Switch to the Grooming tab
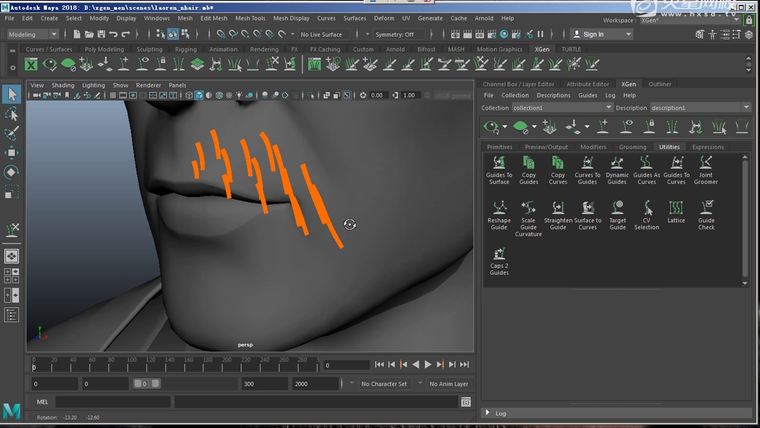760x428 pixels. (x=632, y=147)
